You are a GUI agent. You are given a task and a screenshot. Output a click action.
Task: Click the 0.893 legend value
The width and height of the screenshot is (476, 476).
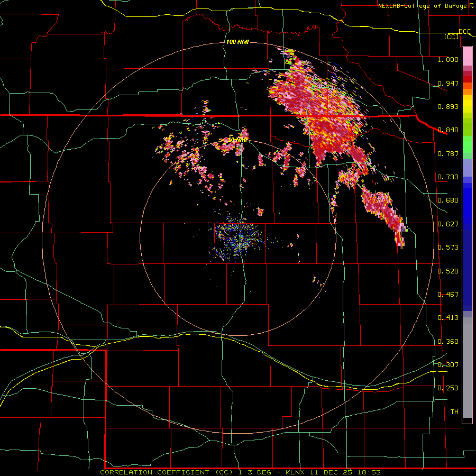point(448,106)
